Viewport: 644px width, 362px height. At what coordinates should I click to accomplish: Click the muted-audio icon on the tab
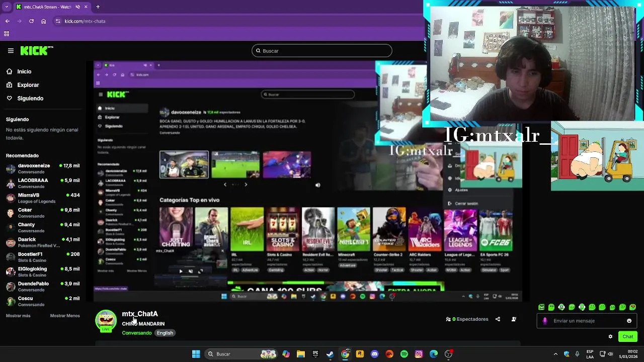(77, 7)
